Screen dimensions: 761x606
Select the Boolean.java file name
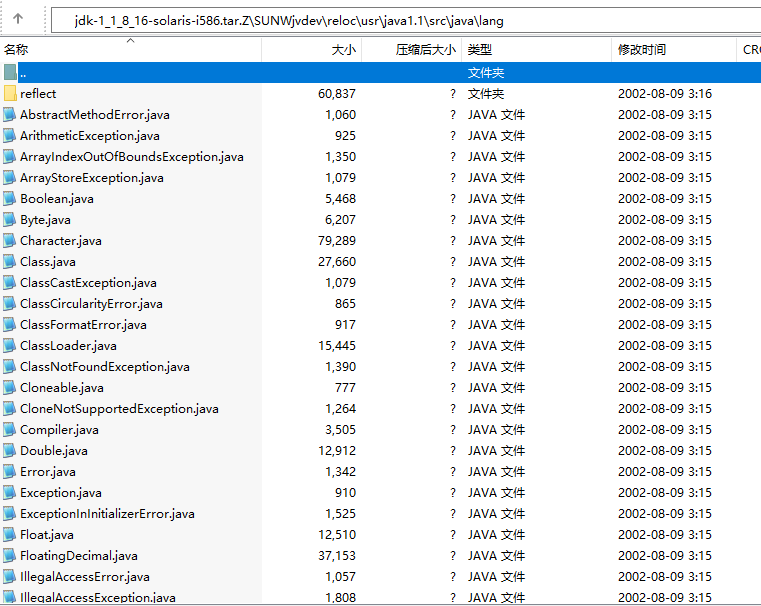(x=57, y=199)
